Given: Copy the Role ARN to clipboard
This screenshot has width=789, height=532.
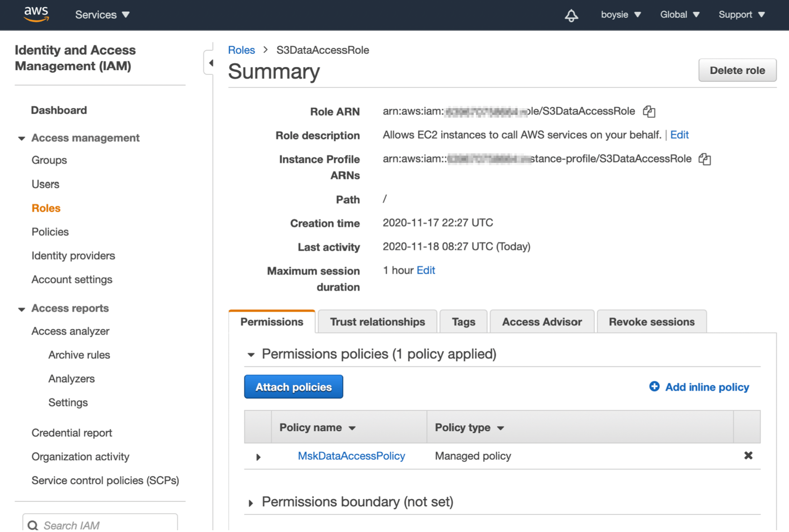Looking at the screenshot, I should click(649, 111).
